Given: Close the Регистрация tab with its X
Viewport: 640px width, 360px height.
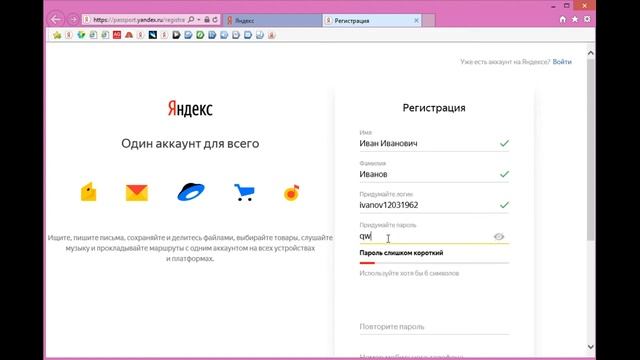Looking at the screenshot, I should tap(416, 20).
